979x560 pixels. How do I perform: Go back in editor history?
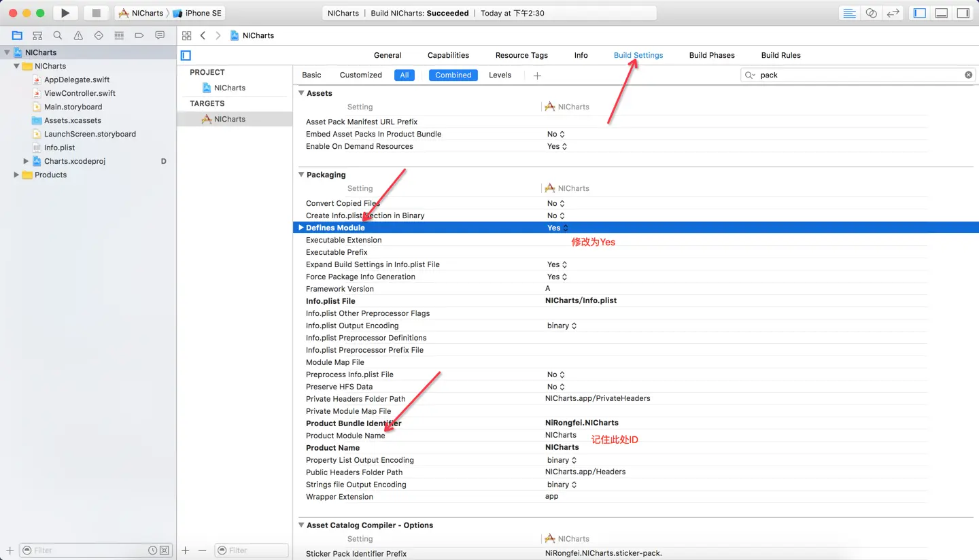click(203, 35)
